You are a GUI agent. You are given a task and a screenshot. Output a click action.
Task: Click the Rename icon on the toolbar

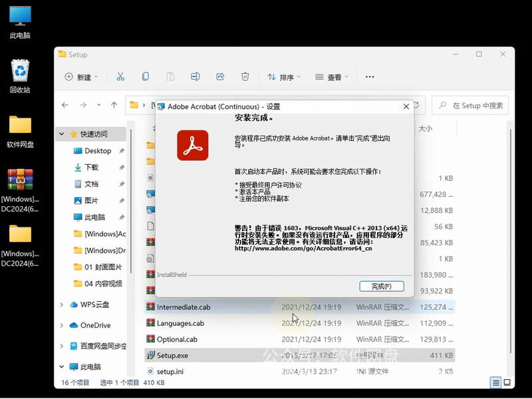(196, 76)
